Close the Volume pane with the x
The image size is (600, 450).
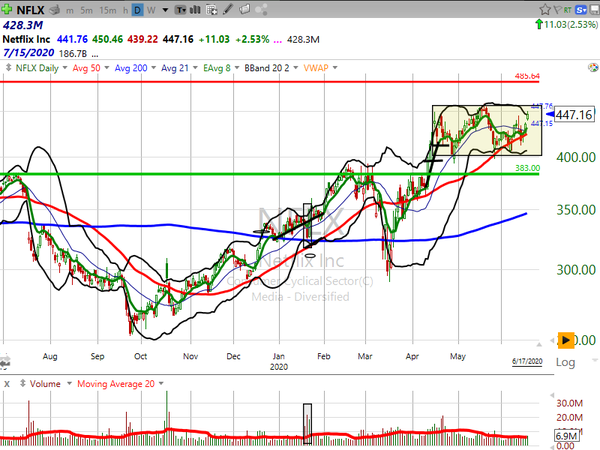[7, 383]
